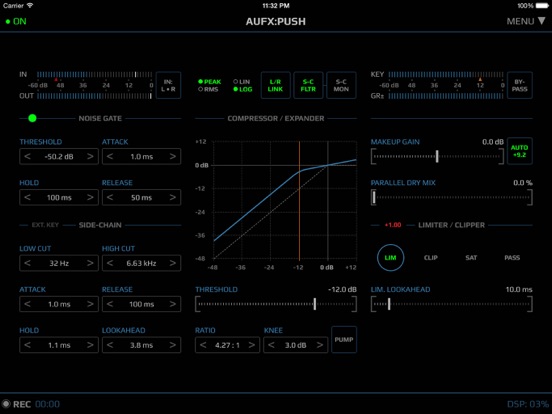Click the 6.63 kHz high cut value
Screen dimensions: 552x414
click(141, 263)
